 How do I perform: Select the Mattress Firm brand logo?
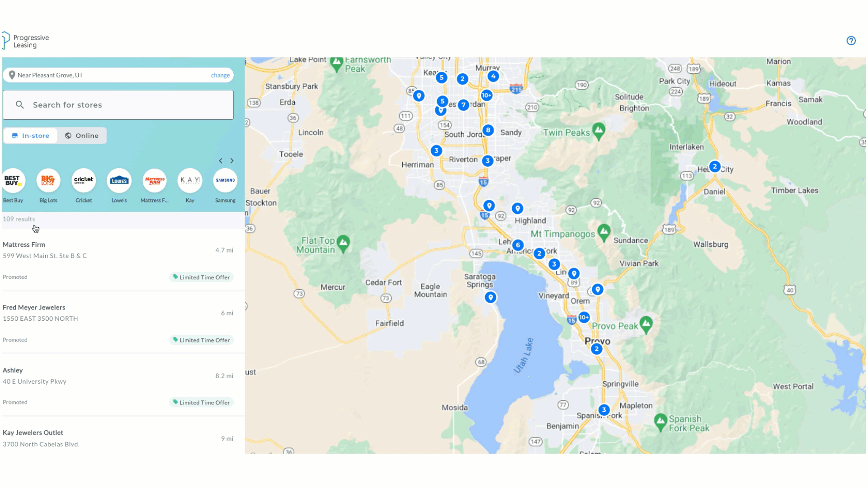click(x=155, y=181)
